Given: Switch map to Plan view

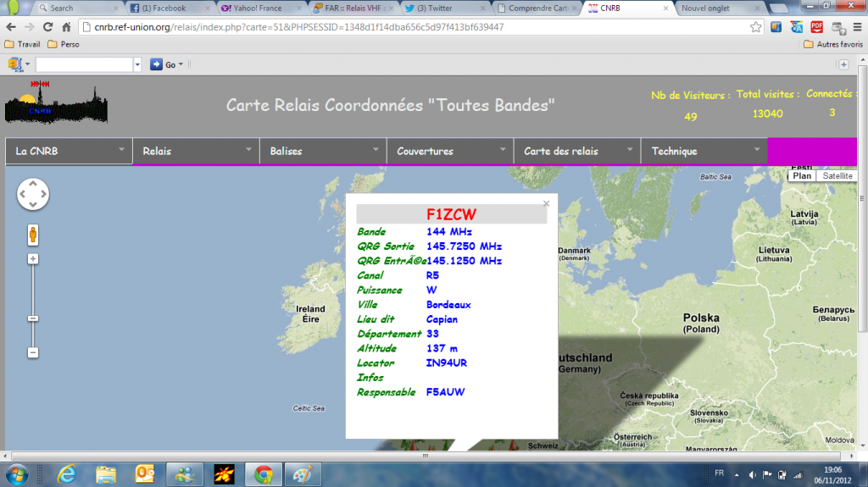Looking at the screenshot, I should point(802,176).
